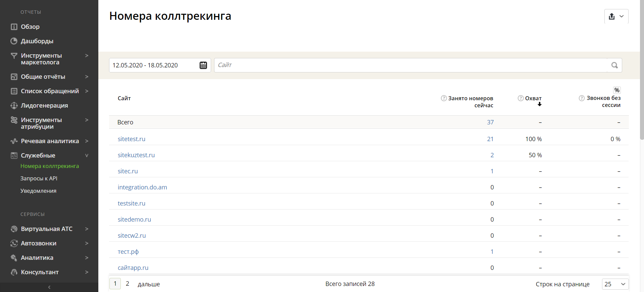The height and width of the screenshot is (292, 644).
Task: Go to the next page via дальше
Action: coord(149,284)
